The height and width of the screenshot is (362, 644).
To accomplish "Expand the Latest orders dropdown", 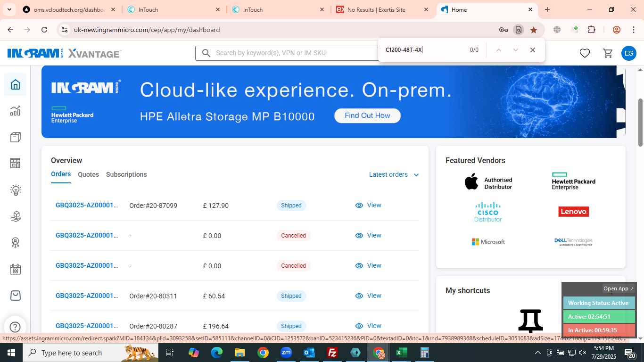I will click(x=394, y=174).
